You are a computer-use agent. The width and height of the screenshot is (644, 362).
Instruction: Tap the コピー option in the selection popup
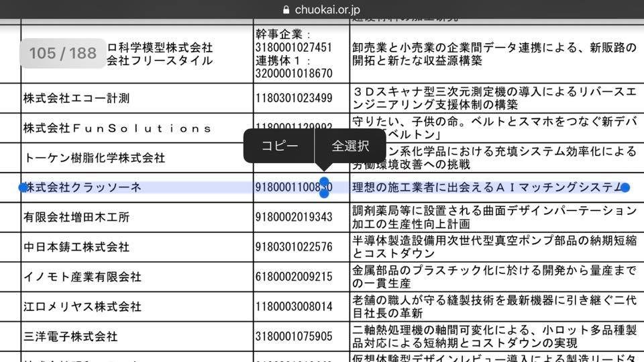pyautogui.click(x=279, y=146)
